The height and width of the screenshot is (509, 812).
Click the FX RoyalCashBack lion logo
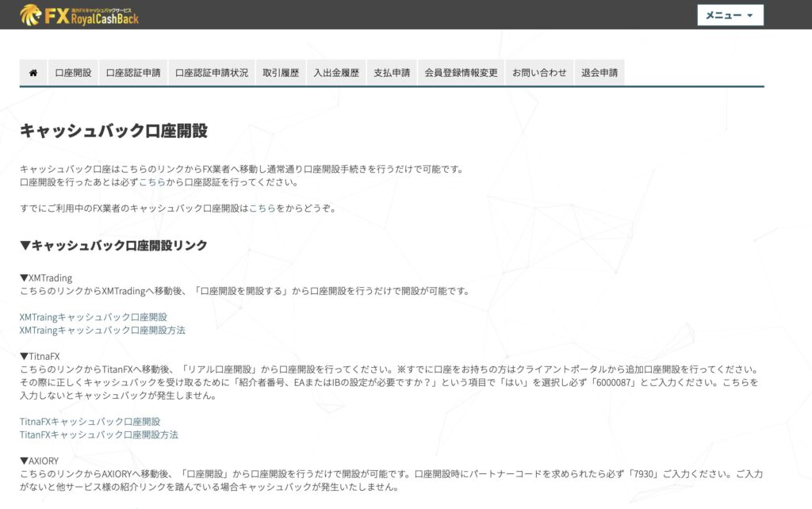(x=79, y=15)
